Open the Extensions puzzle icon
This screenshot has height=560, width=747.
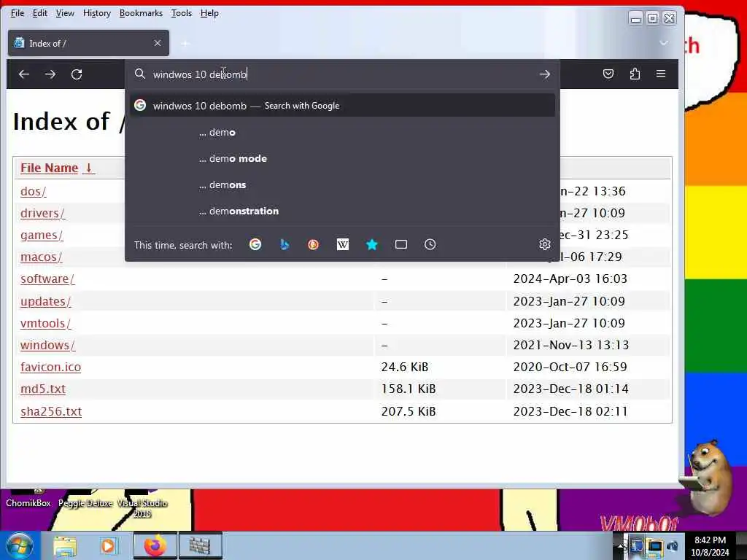click(x=635, y=74)
